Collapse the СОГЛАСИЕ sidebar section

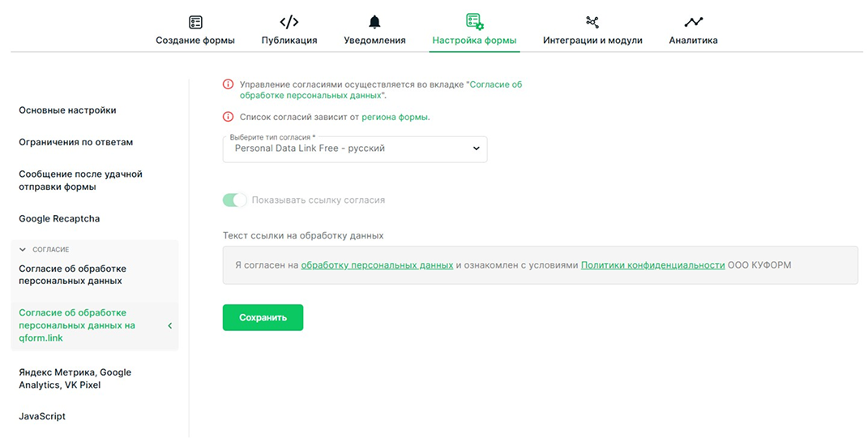point(23,250)
